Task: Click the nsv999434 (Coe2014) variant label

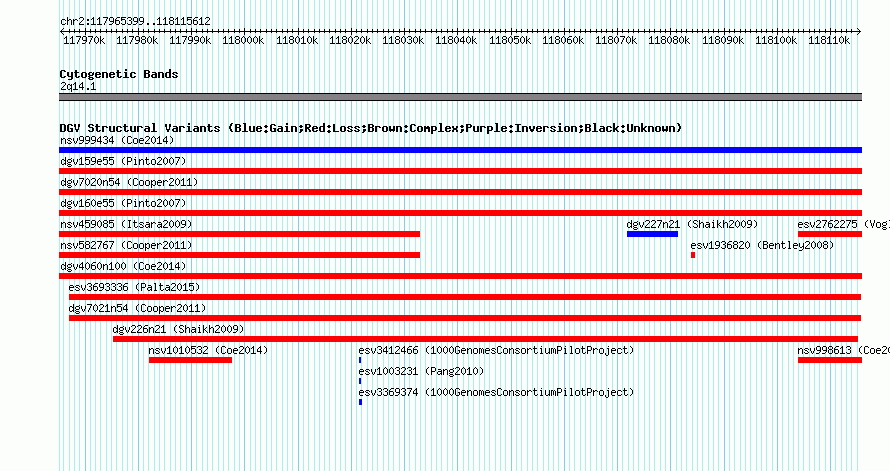Action: pos(117,140)
